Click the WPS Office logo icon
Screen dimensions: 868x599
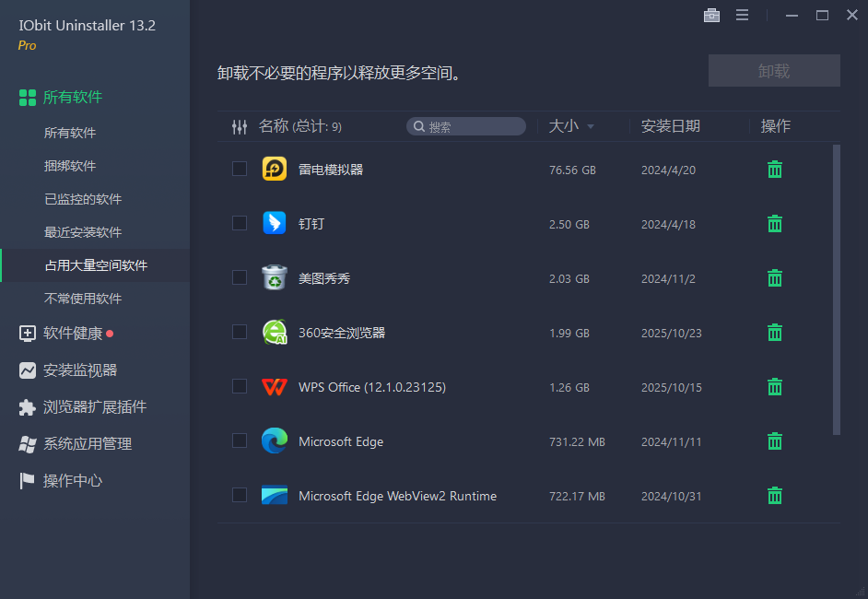[x=274, y=387]
